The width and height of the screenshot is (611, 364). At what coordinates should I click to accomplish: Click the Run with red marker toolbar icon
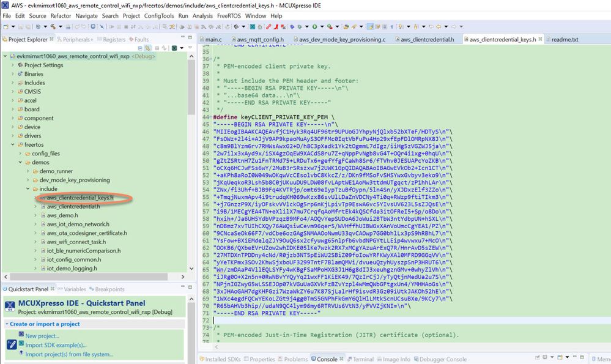click(330, 26)
